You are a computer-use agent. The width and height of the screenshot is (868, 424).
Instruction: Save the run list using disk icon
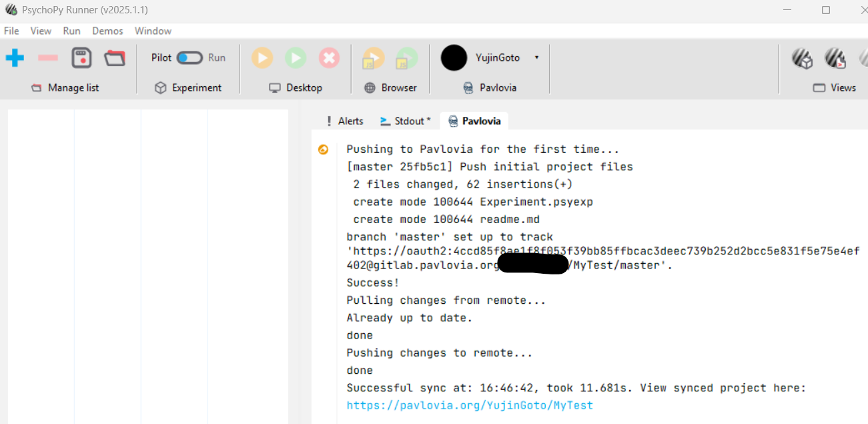point(81,58)
